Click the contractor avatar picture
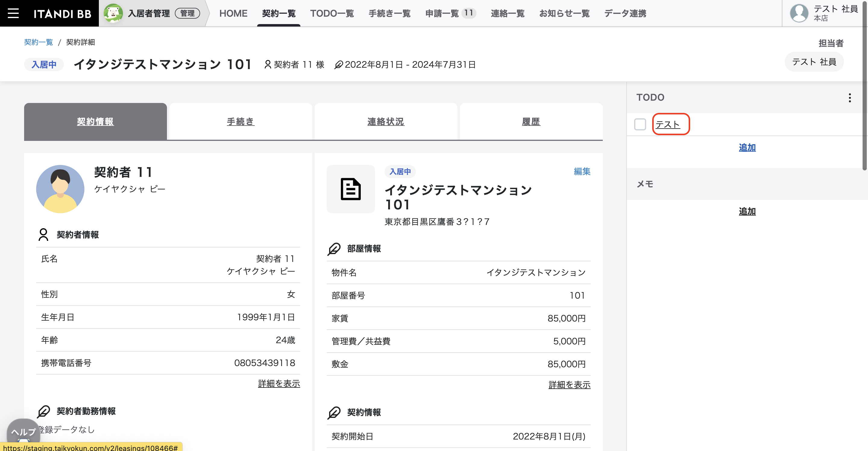Viewport: 868px width, 451px height. [60, 189]
